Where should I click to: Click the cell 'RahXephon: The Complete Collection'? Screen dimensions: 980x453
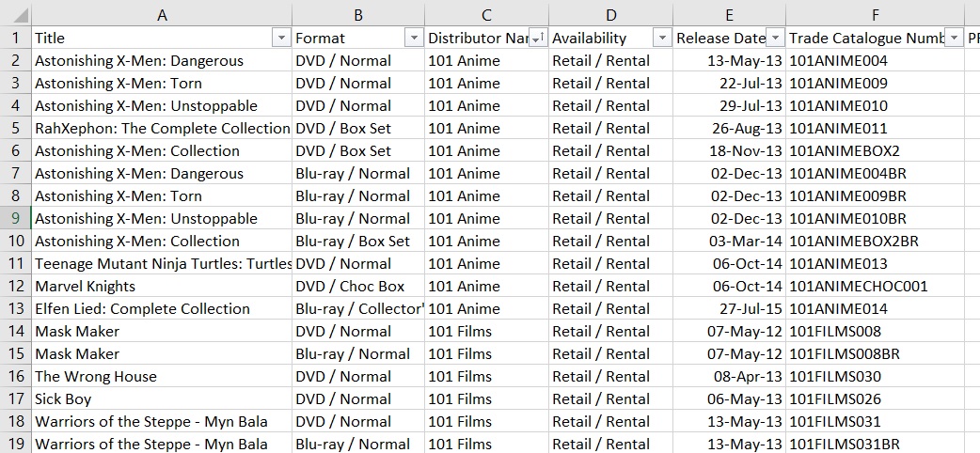click(x=162, y=128)
